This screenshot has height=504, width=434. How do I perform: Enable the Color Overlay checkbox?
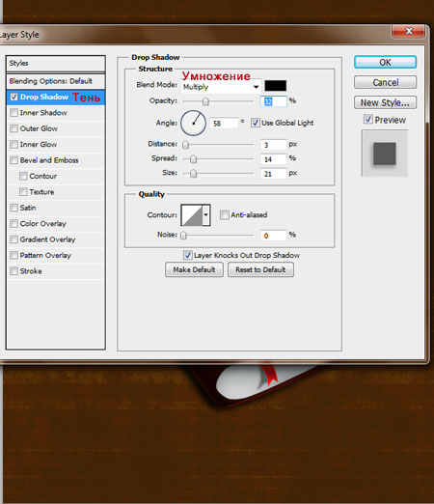(x=14, y=223)
